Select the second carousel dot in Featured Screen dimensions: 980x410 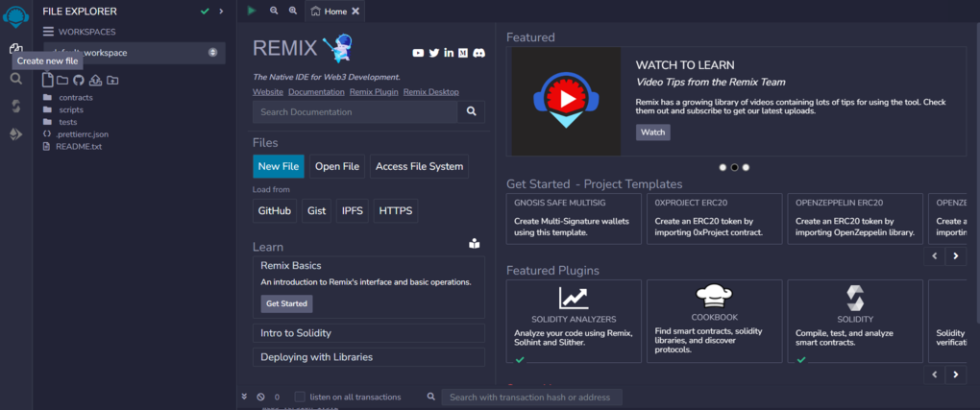[x=734, y=167]
